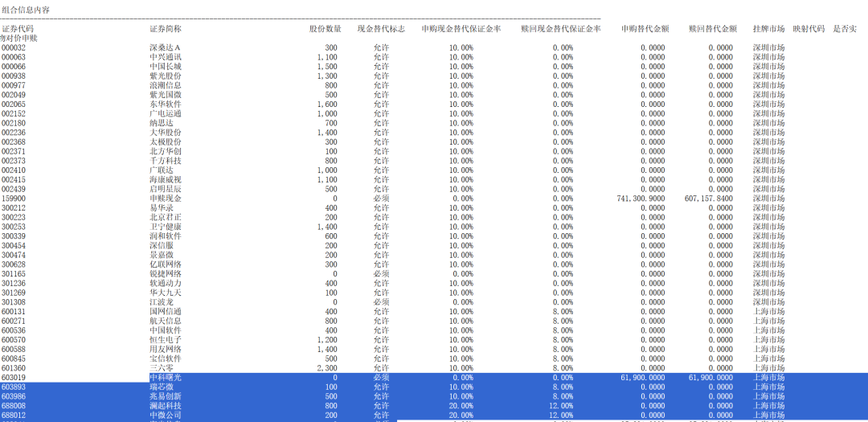Select the 证券代码 column header
This screenshot has width=868, height=422.
(18, 29)
